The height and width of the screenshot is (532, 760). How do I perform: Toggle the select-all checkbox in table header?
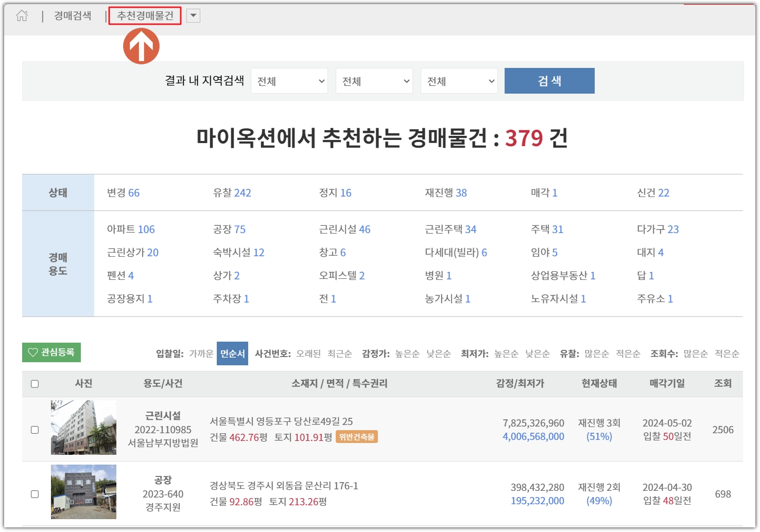(x=34, y=384)
